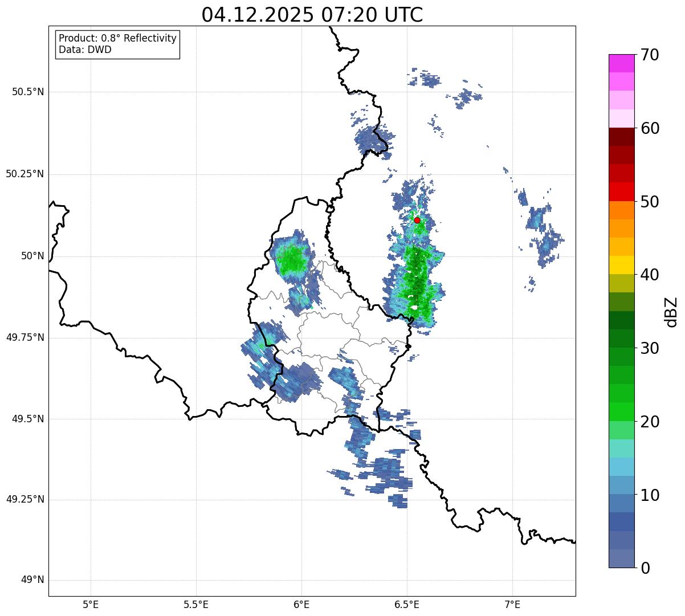685x616 pixels.
Task: Click the '49.25°N' latitude label
Action: click(x=25, y=499)
